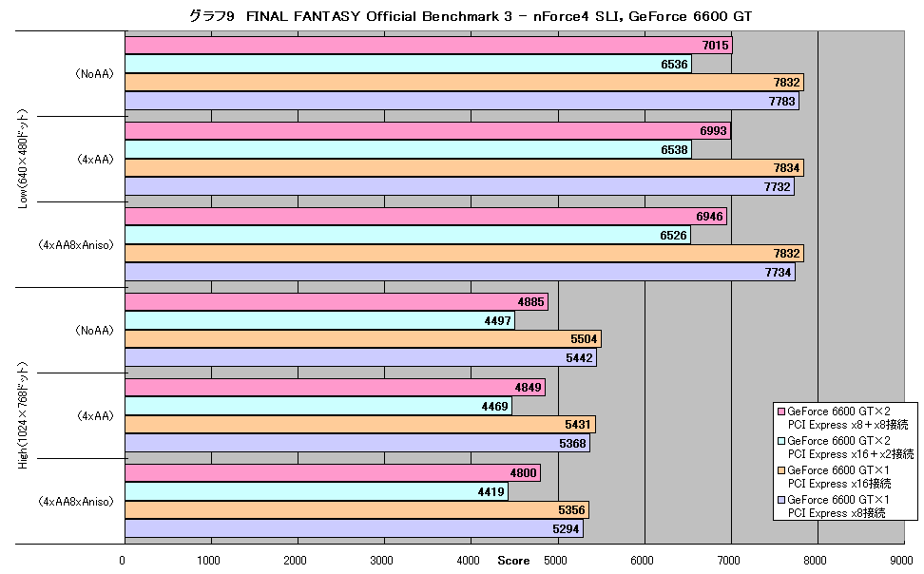This screenshot has width=924, height=574.
Task: Click the bar value 7732
Action: pos(778,187)
